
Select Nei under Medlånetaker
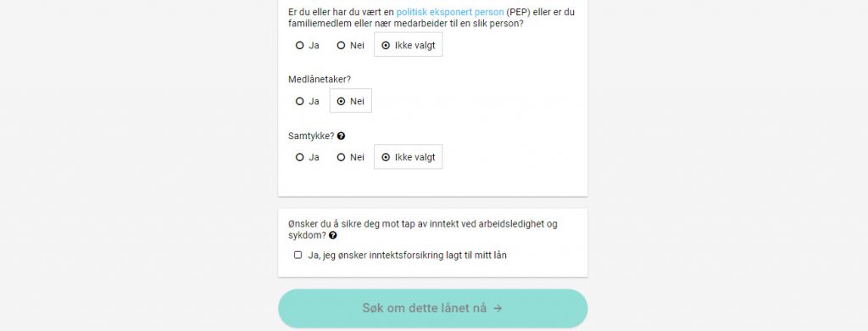coord(350,101)
